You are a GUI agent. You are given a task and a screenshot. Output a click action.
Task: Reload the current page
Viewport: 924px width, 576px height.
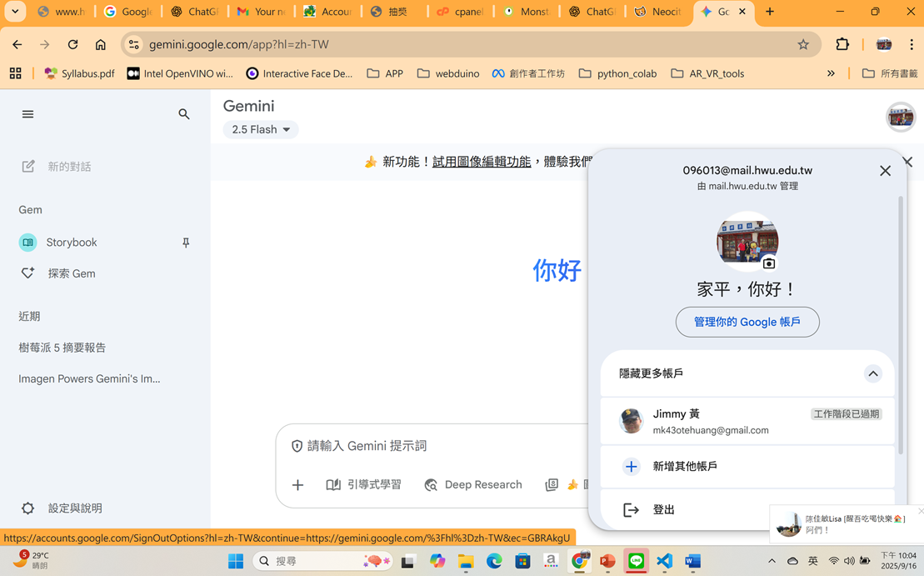pyautogui.click(x=72, y=44)
